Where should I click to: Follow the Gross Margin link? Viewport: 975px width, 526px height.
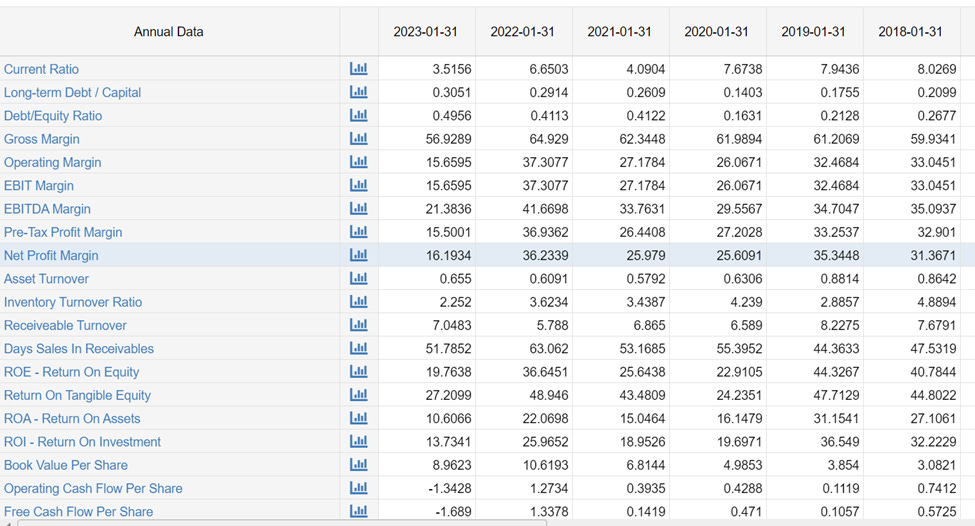pos(42,139)
